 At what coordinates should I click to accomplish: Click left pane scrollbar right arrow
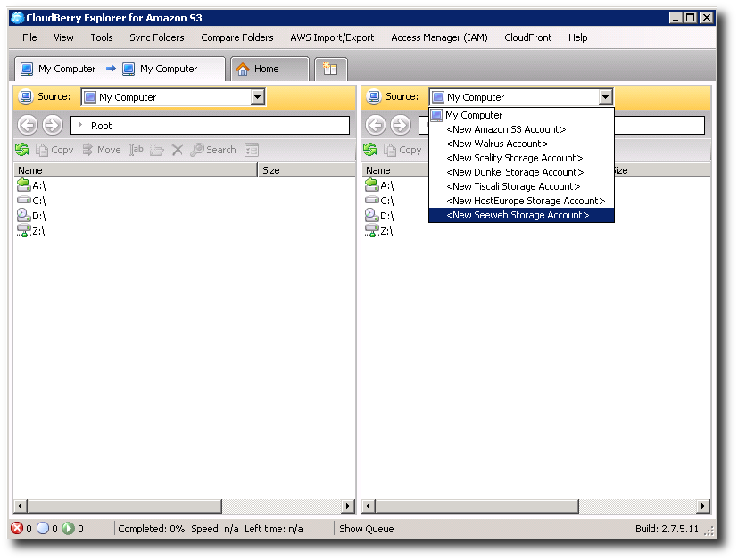tap(348, 506)
